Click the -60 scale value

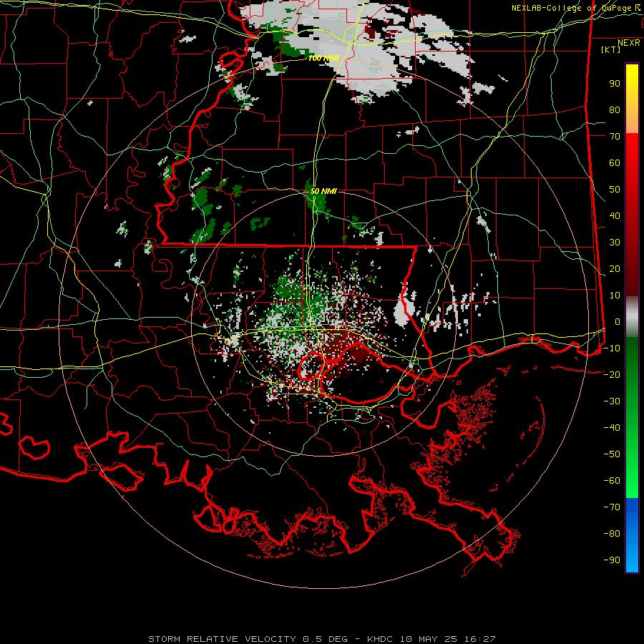tap(612, 481)
